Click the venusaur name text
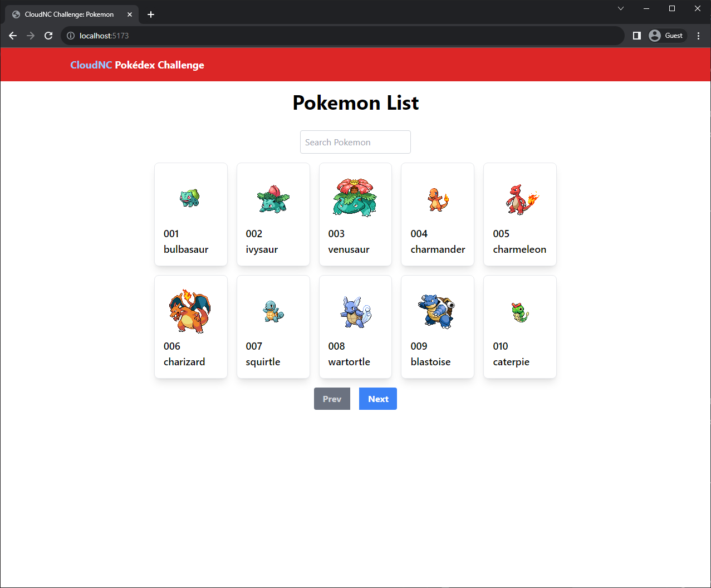Screen dimensions: 711x588 point(349,249)
